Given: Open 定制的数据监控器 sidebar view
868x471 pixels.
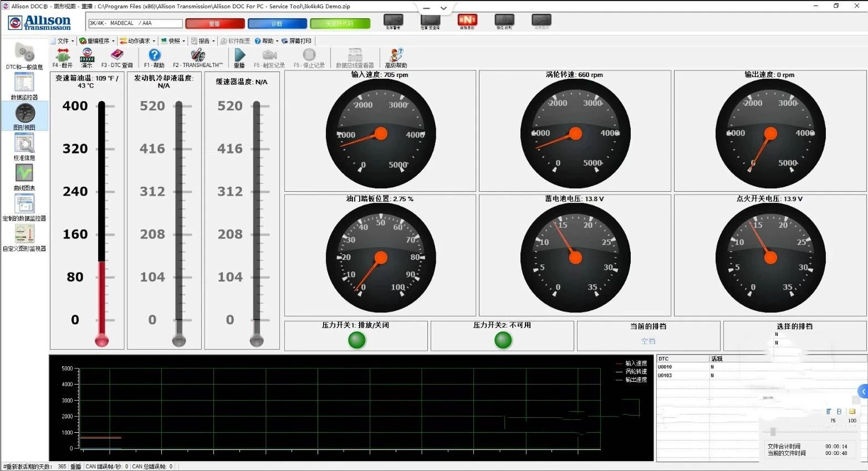Looking at the screenshot, I should pyautogui.click(x=24, y=207).
